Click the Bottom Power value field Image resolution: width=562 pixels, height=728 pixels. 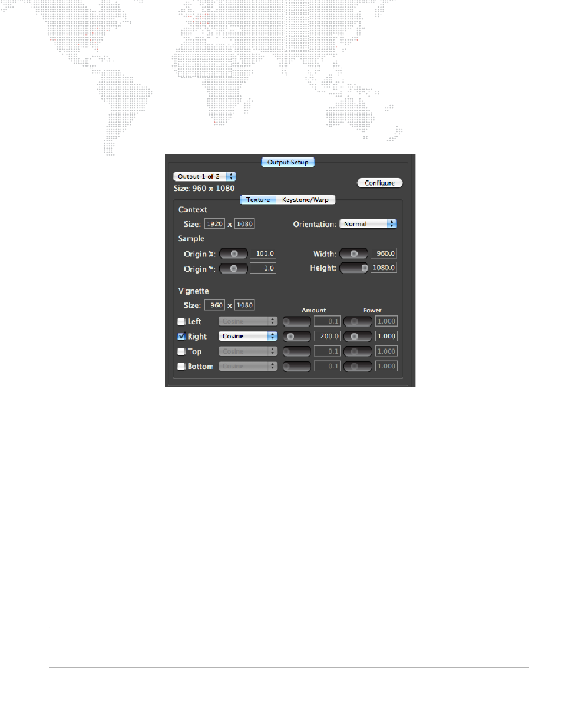click(386, 366)
